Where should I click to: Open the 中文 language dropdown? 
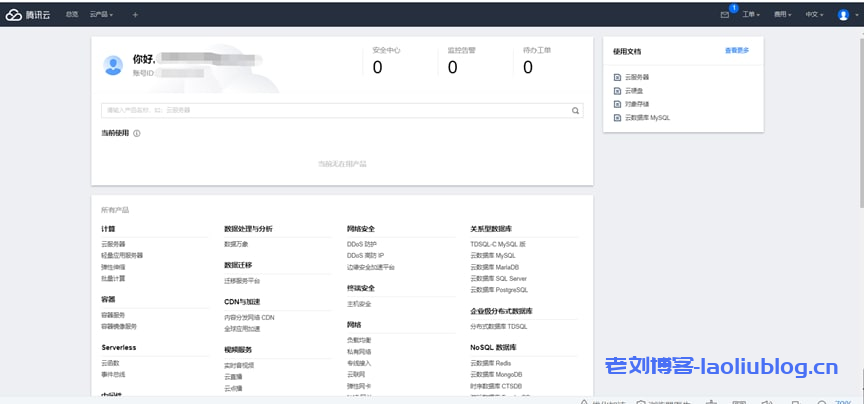pyautogui.click(x=814, y=15)
